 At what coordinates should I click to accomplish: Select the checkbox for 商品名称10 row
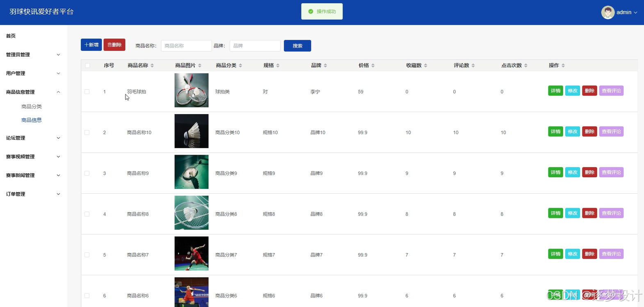click(87, 133)
